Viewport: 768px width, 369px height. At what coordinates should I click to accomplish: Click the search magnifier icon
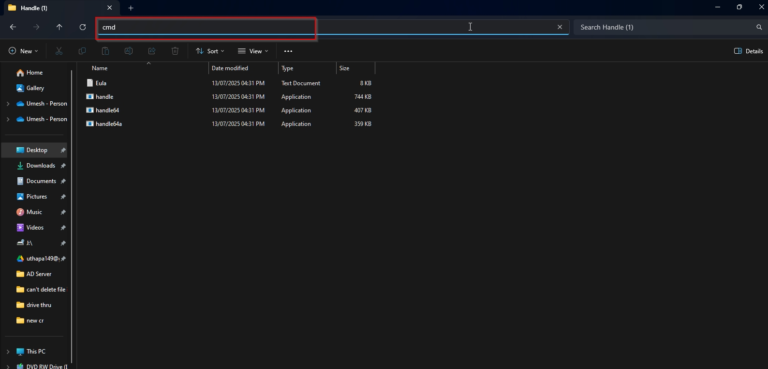[x=759, y=27]
